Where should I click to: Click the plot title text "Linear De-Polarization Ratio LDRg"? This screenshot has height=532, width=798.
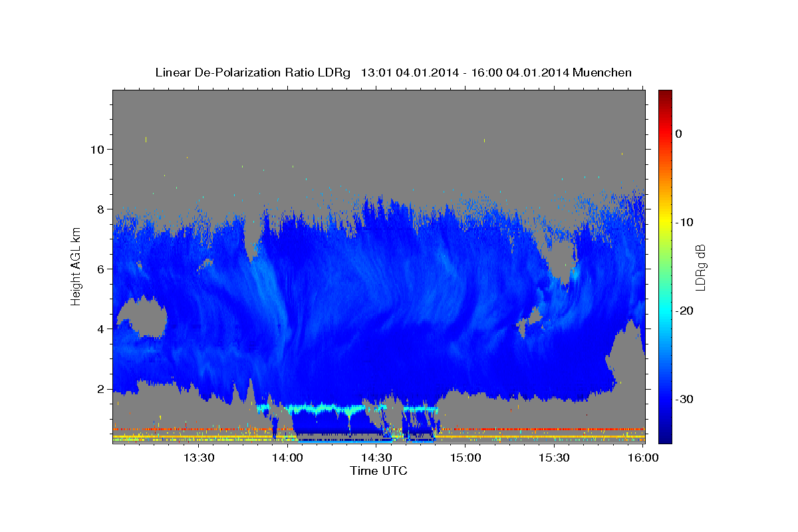point(253,72)
